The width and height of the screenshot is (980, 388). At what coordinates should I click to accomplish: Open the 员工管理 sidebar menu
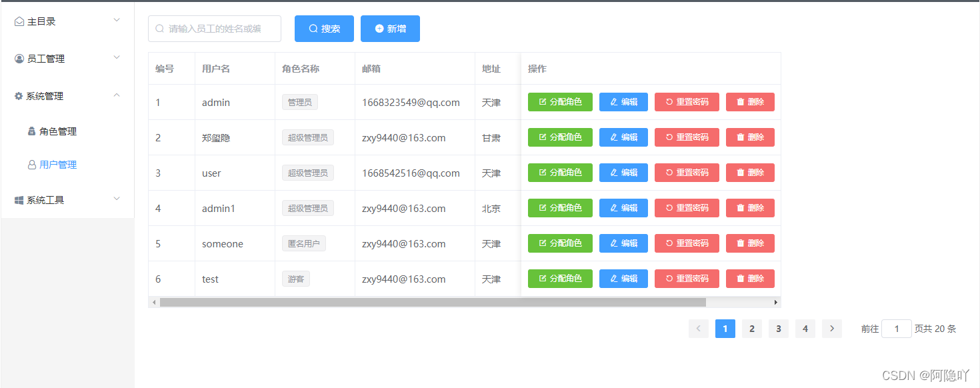[x=67, y=59]
